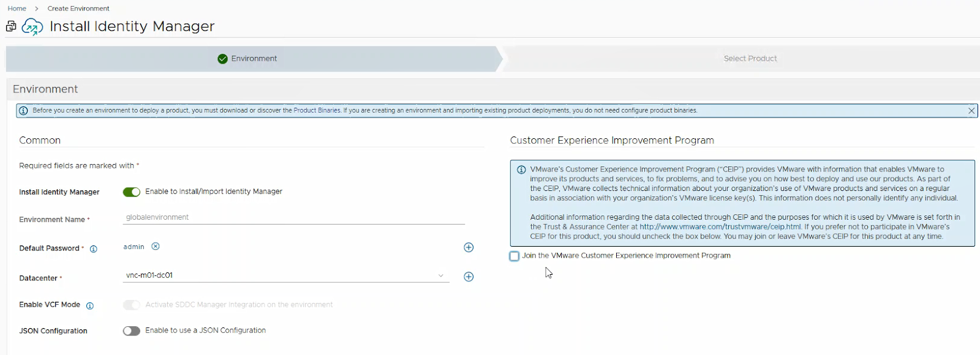The width and height of the screenshot is (980, 355).
Task: Click the info icon in the blue banner
Action: 23,111
